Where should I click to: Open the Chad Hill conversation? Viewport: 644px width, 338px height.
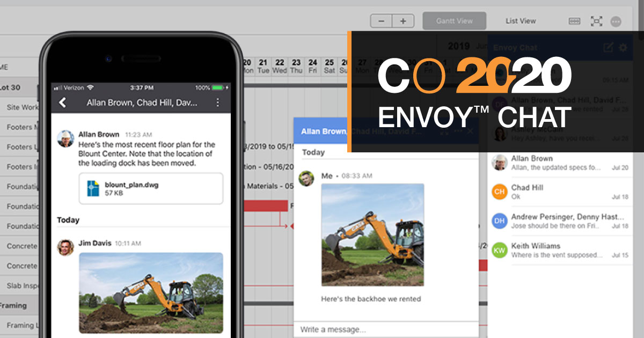[560, 192]
